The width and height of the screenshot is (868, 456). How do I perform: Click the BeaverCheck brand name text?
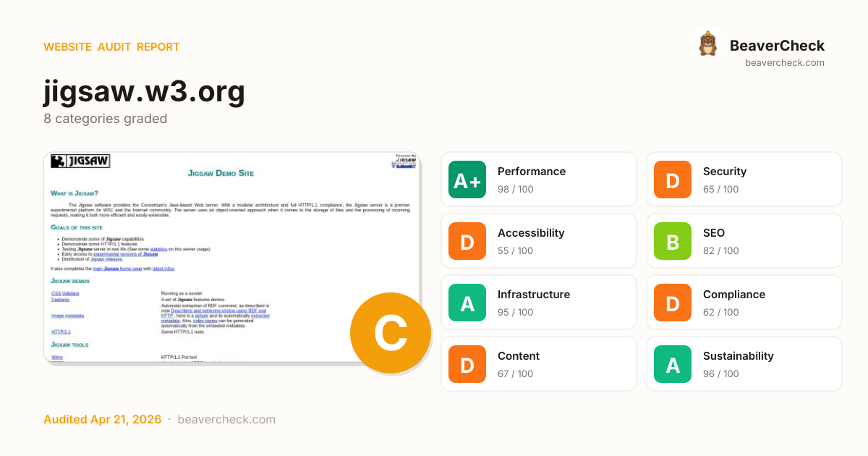777,46
